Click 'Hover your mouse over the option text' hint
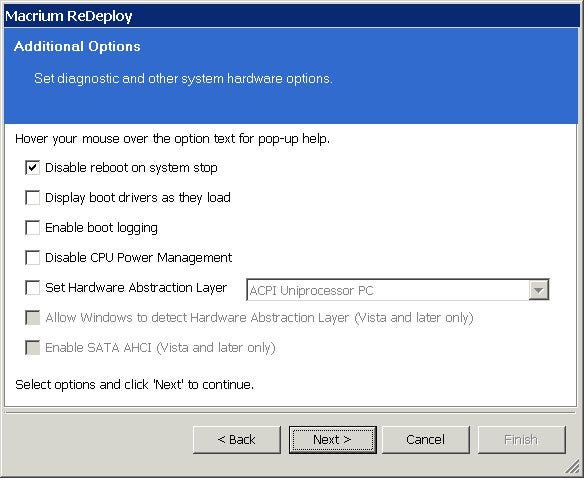 [172, 139]
